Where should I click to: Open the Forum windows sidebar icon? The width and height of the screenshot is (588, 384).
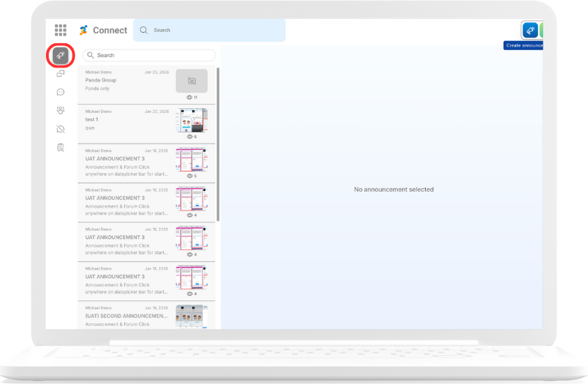[61, 73]
